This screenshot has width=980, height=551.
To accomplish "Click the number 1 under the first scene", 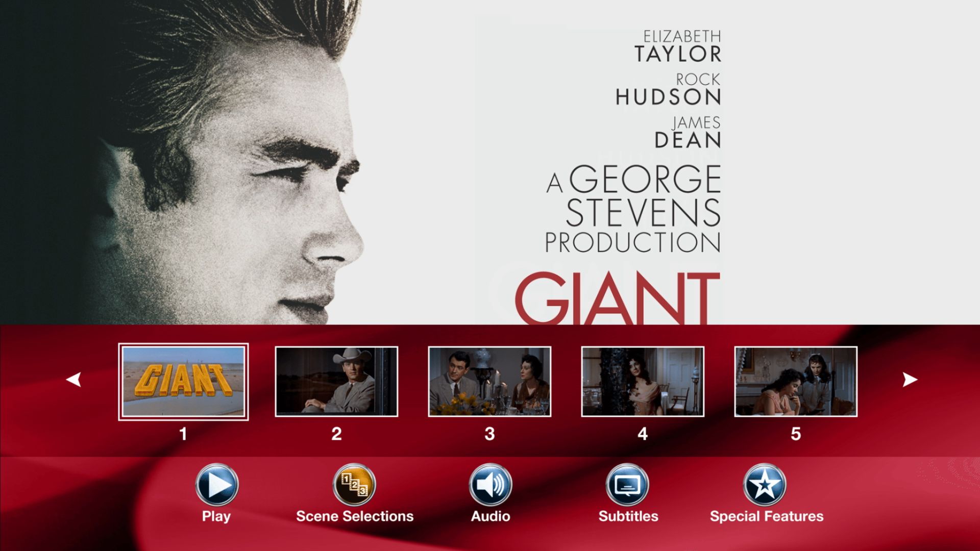I will (x=183, y=434).
